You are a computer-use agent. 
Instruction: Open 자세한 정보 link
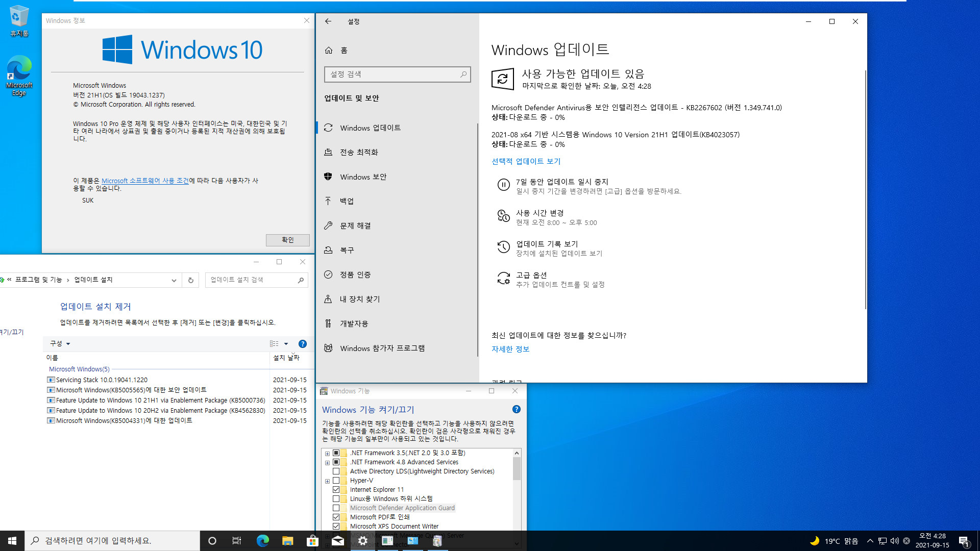point(510,349)
